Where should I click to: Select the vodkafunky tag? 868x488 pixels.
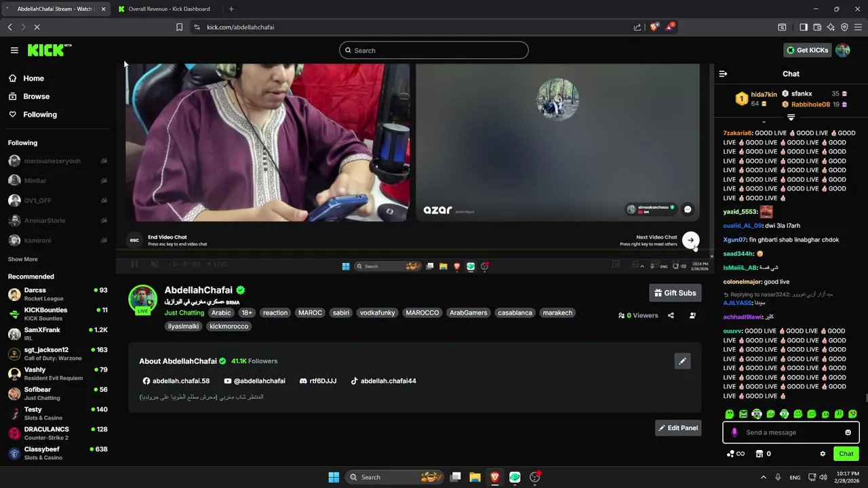pos(377,312)
